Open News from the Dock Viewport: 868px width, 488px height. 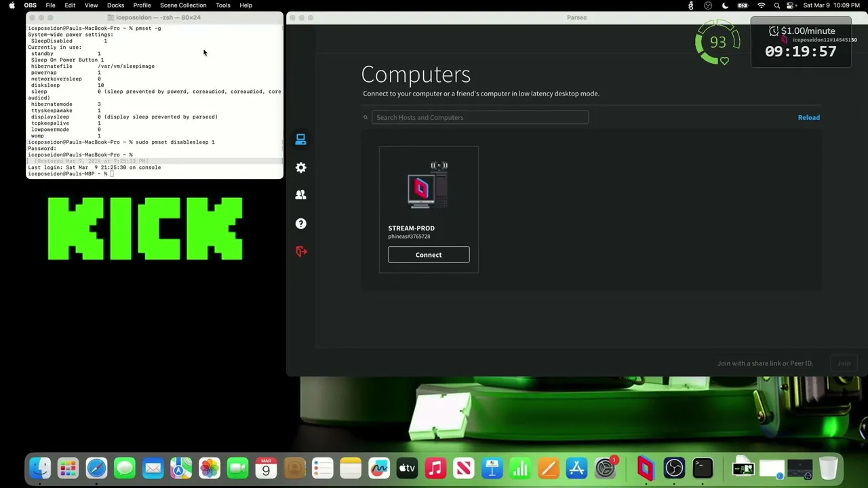[464, 468]
